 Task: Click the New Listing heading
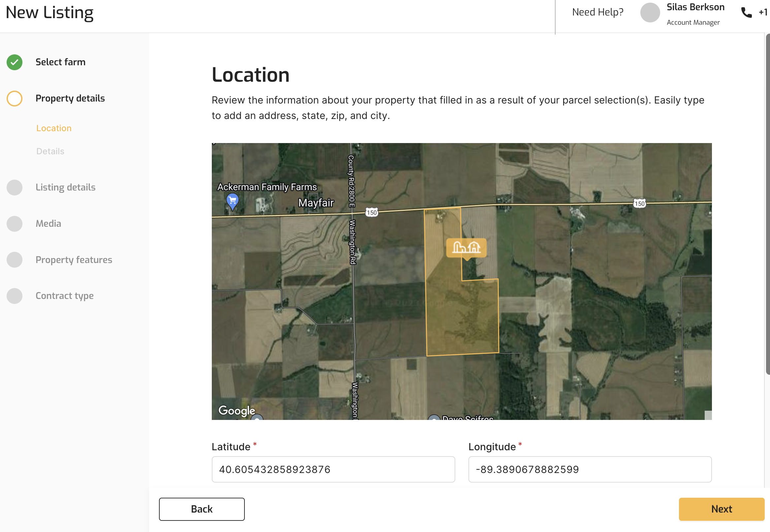pyautogui.click(x=49, y=13)
